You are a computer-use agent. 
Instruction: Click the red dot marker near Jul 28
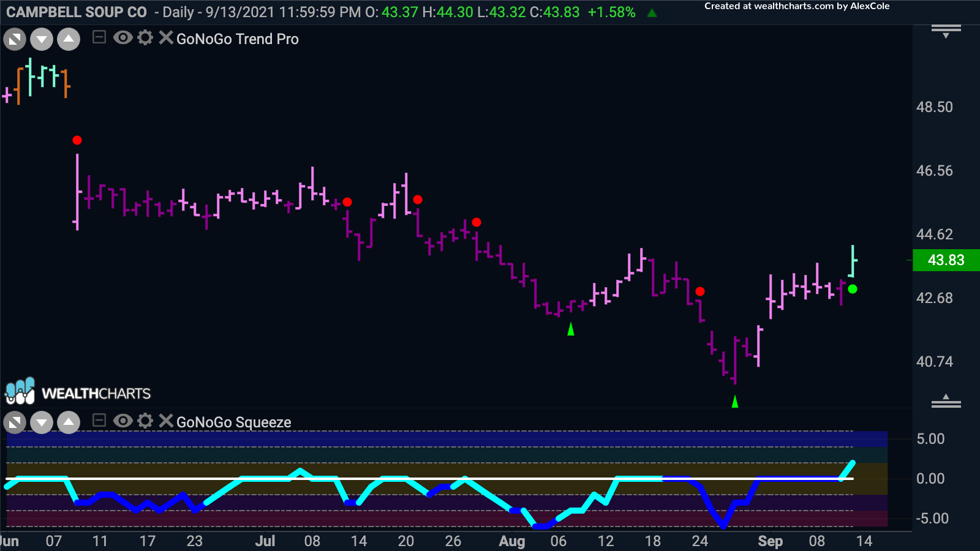[477, 222]
